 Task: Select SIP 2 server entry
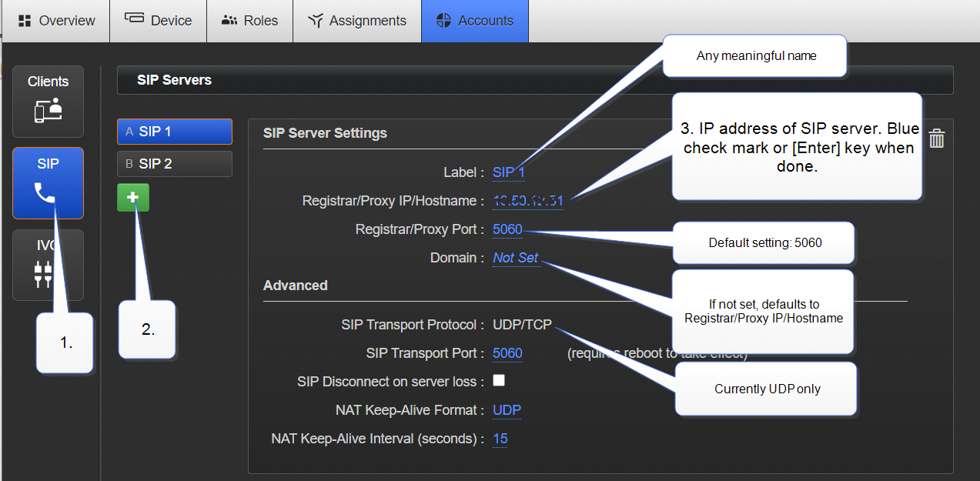coord(174,164)
